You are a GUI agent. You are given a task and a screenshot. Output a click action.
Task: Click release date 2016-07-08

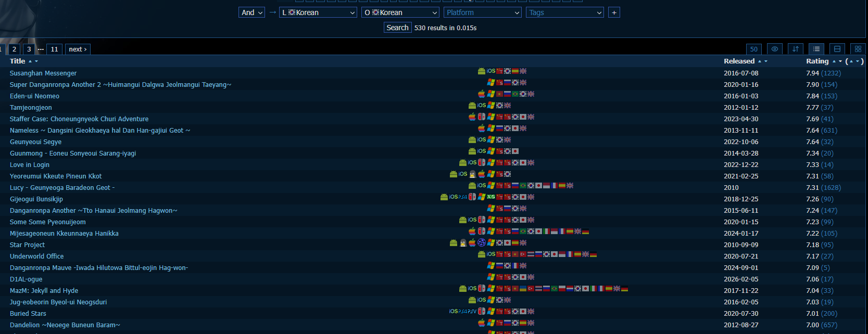pos(741,73)
